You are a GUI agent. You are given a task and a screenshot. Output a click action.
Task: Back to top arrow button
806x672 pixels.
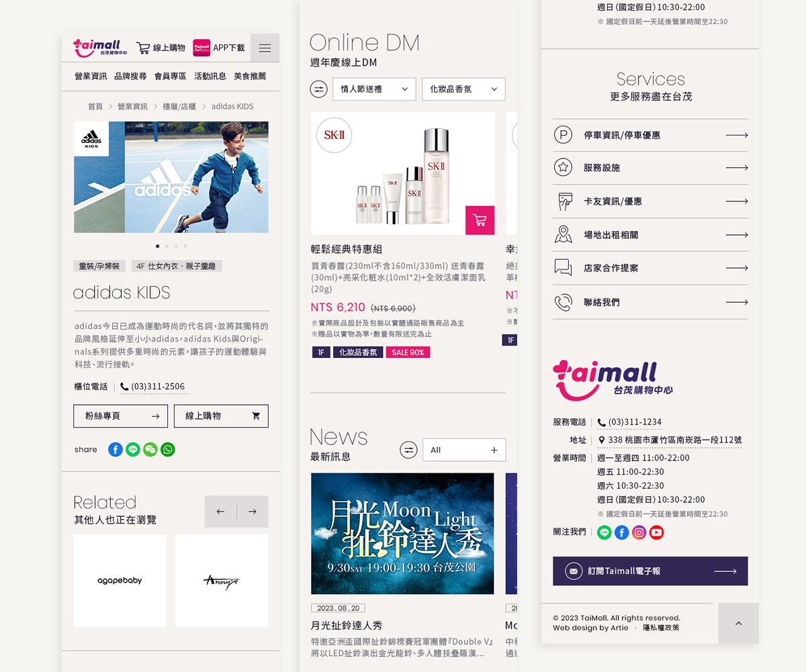coord(739,623)
